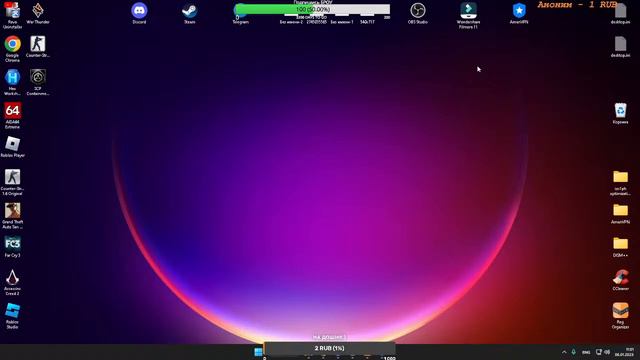This screenshot has height=360, width=640.
Task: Launch Grand Theft Auto San Andreas icon
Action: (x=12, y=215)
